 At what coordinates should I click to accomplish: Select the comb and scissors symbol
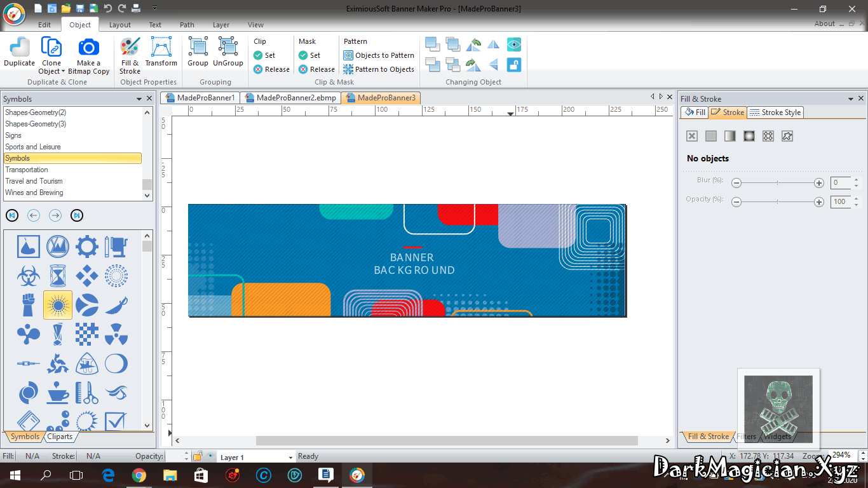click(x=87, y=393)
